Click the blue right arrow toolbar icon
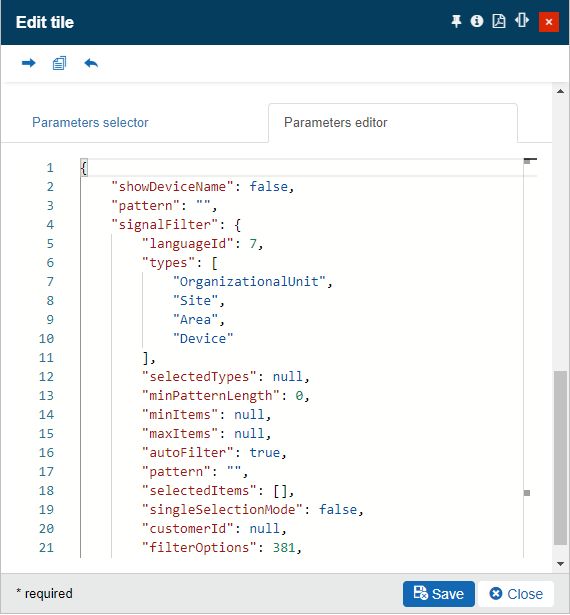570x615 pixels. 28,63
